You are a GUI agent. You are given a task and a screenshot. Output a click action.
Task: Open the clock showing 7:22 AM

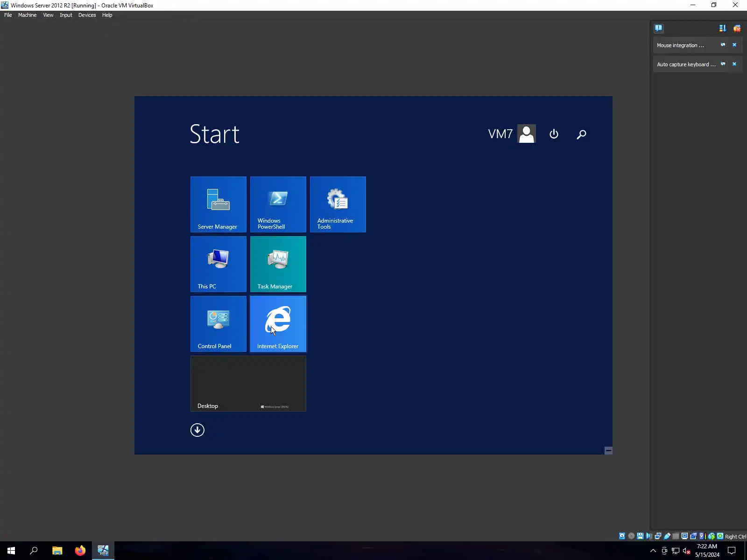(707, 551)
